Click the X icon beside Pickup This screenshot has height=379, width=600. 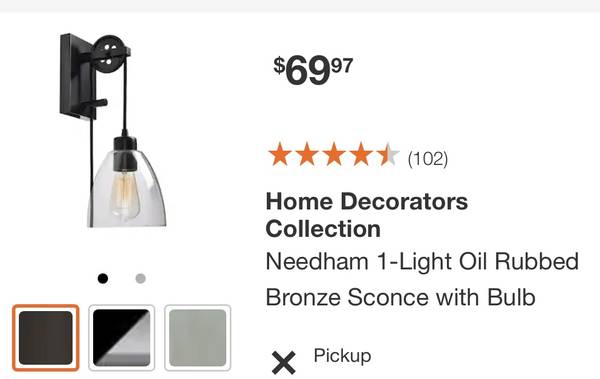click(284, 363)
